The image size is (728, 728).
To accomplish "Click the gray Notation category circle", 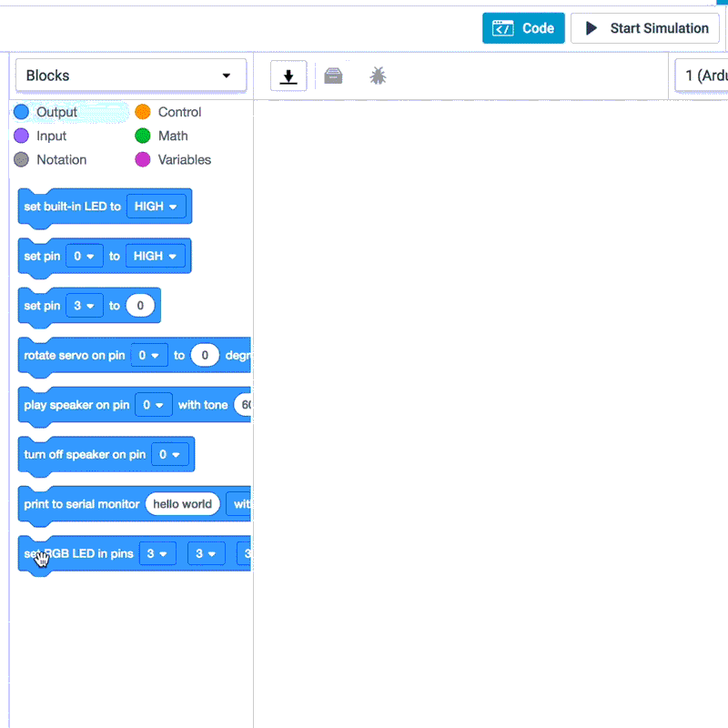I will coord(21,159).
